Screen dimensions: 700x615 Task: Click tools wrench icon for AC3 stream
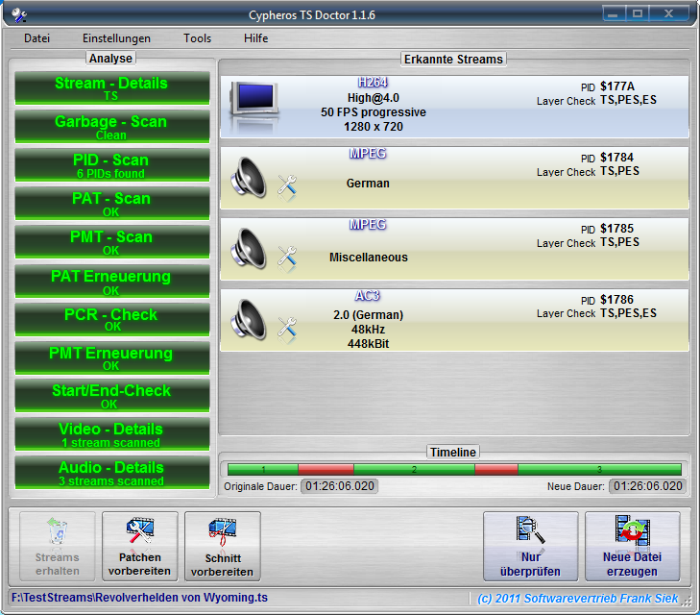coord(287,327)
